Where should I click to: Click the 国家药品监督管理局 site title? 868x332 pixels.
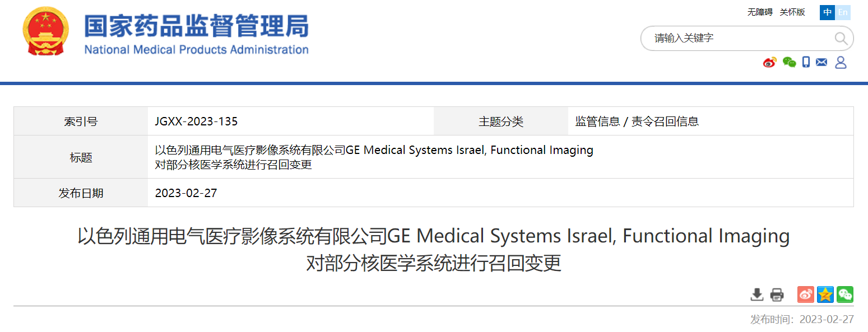pos(196,26)
